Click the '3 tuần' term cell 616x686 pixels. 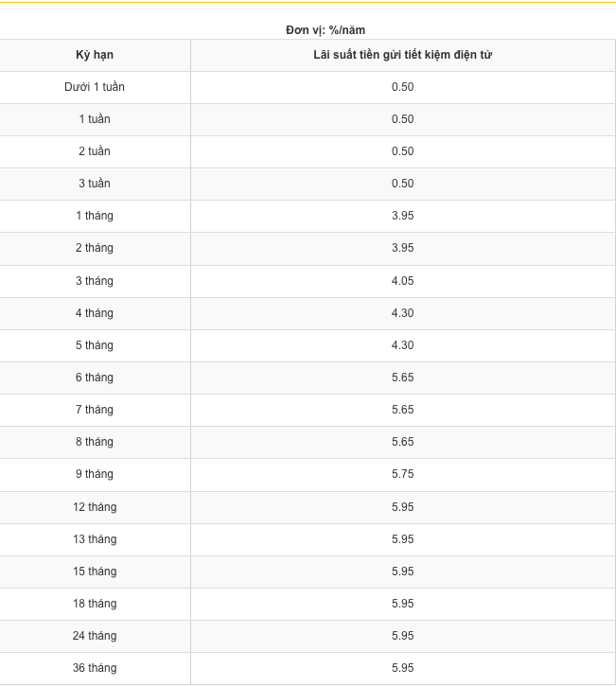pyautogui.click(x=95, y=184)
